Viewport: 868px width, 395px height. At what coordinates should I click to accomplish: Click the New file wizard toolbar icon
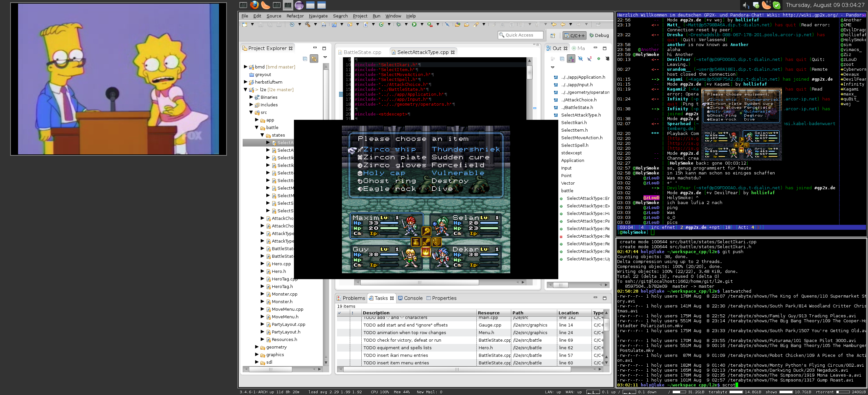(x=245, y=24)
